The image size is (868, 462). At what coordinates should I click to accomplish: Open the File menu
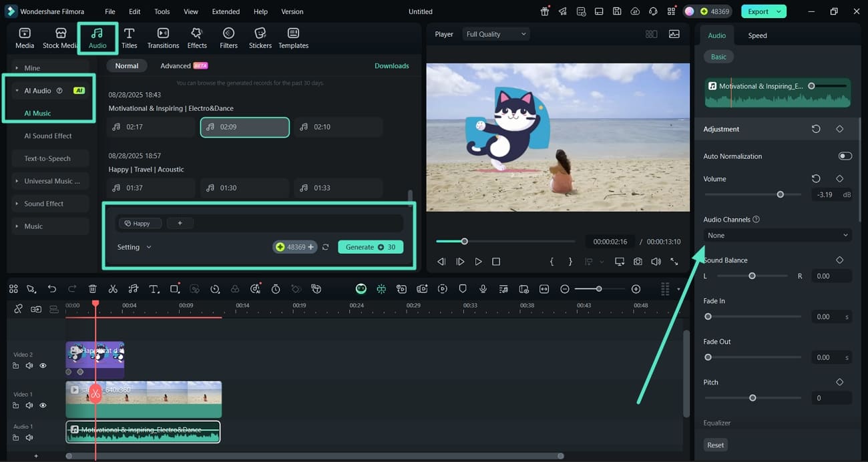coord(110,11)
